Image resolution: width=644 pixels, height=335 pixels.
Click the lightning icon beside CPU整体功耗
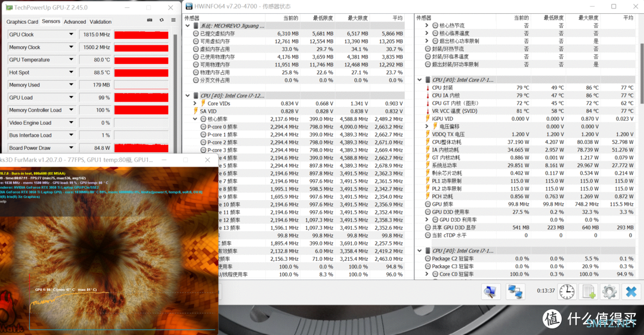point(428,142)
